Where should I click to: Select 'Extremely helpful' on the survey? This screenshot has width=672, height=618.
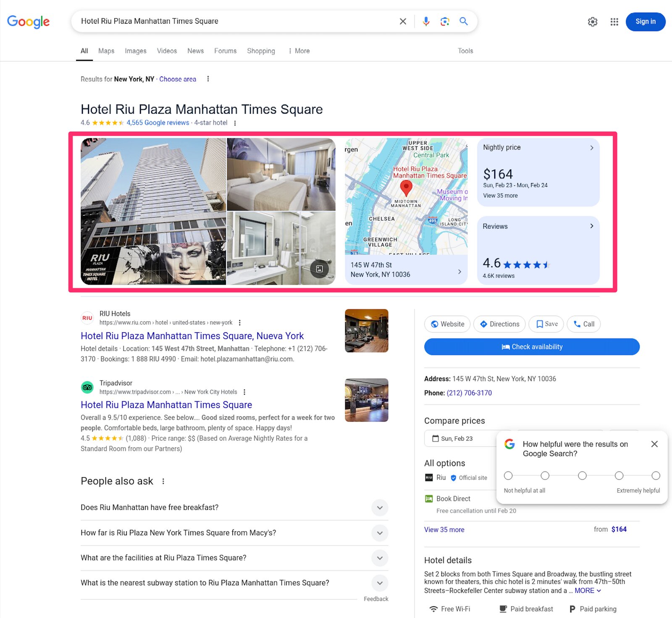click(x=656, y=476)
